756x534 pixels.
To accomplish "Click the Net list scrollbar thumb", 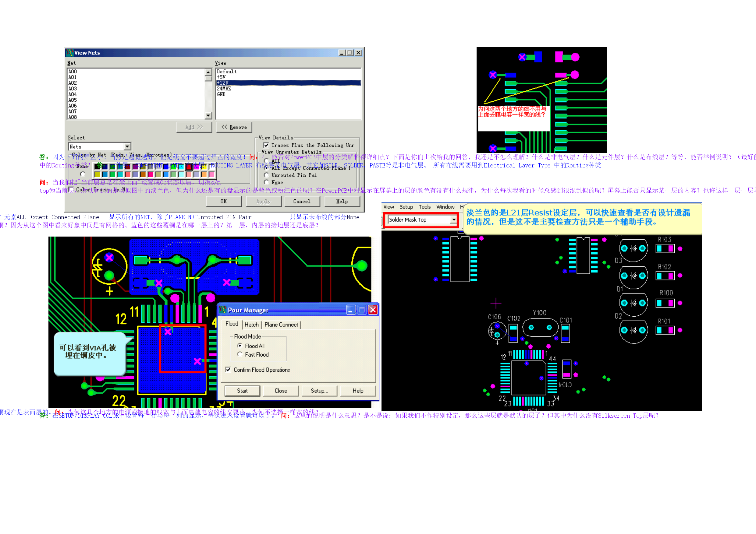I will coord(208,78).
